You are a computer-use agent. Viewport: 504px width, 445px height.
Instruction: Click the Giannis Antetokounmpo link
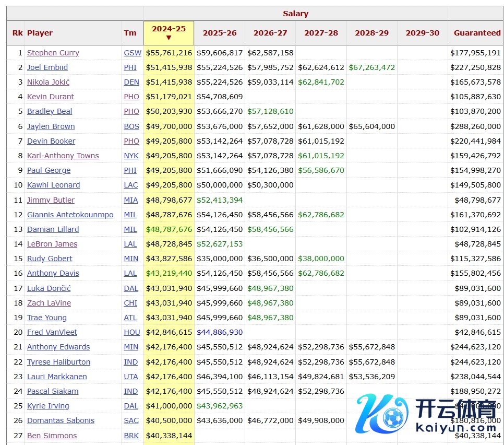(70, 215)
